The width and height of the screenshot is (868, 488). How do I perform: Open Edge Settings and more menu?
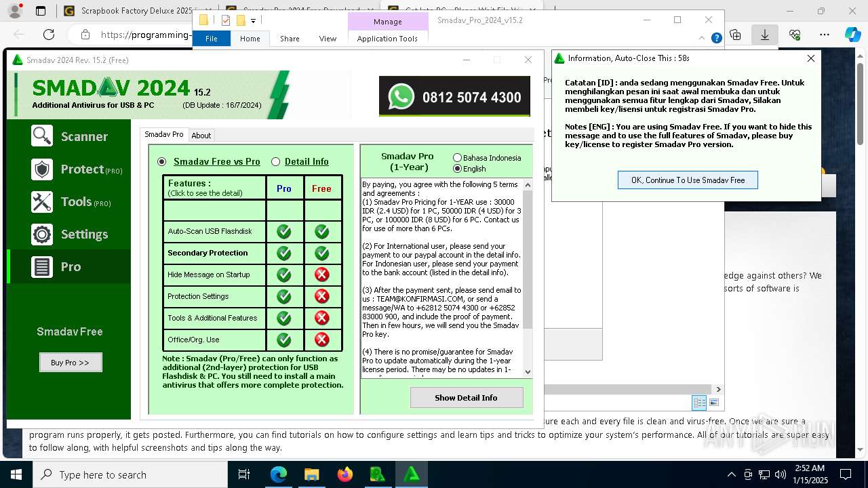(824, 35)
